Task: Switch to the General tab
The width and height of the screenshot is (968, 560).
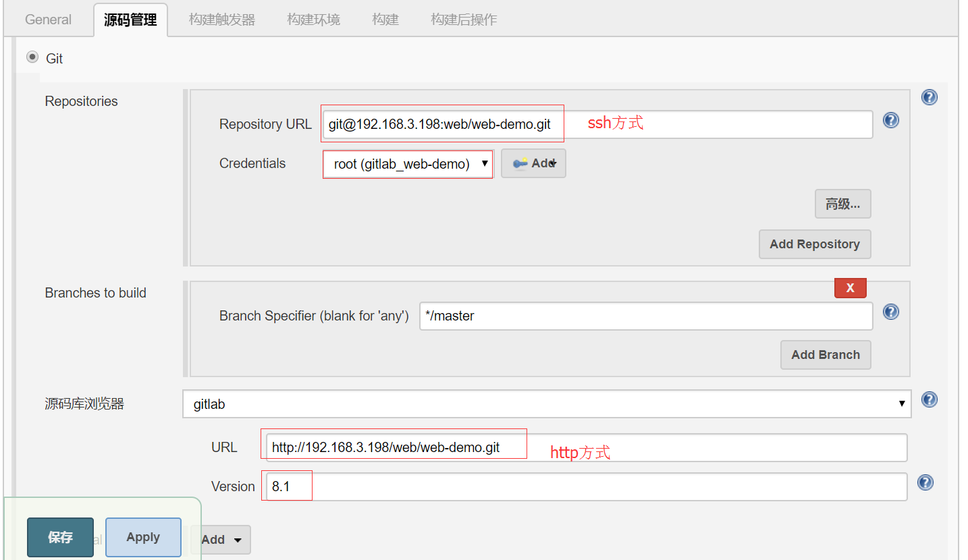Action: 47,19
